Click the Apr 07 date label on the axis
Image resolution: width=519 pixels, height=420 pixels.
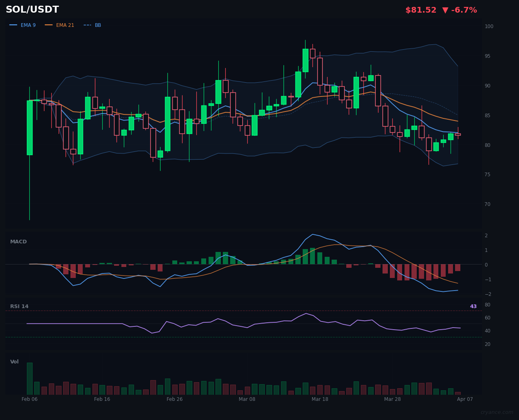(x=465, y=399)
